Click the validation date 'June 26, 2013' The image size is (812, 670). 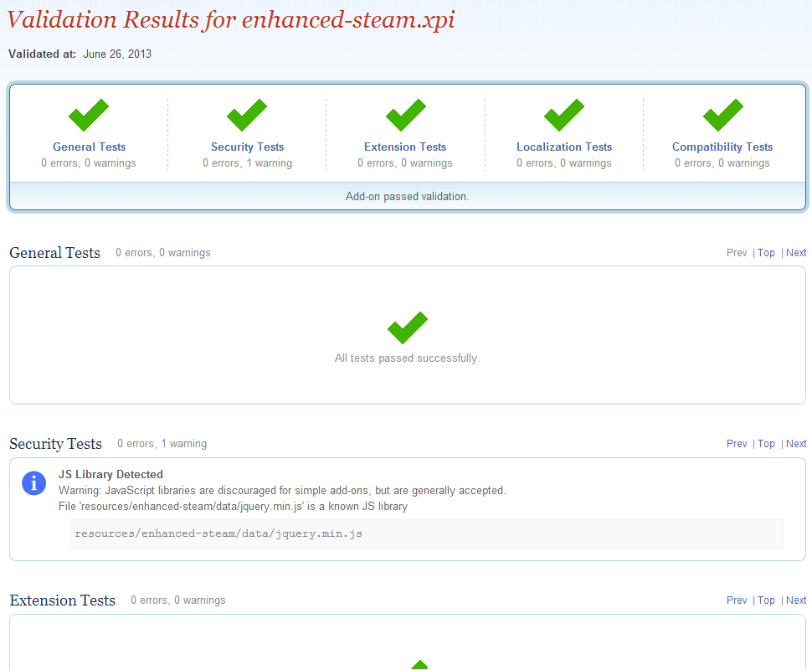click(x=117, y=54)
